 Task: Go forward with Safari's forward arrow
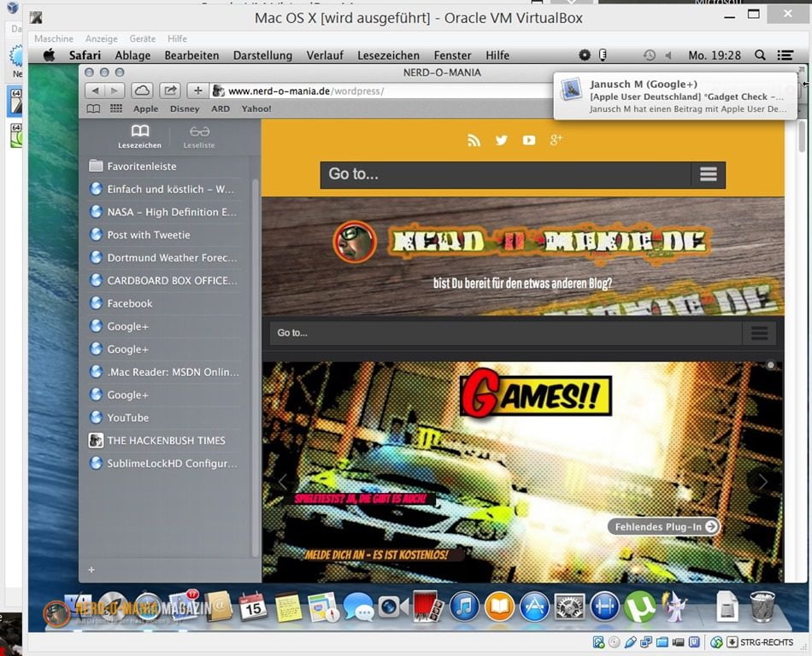[115, 91]
